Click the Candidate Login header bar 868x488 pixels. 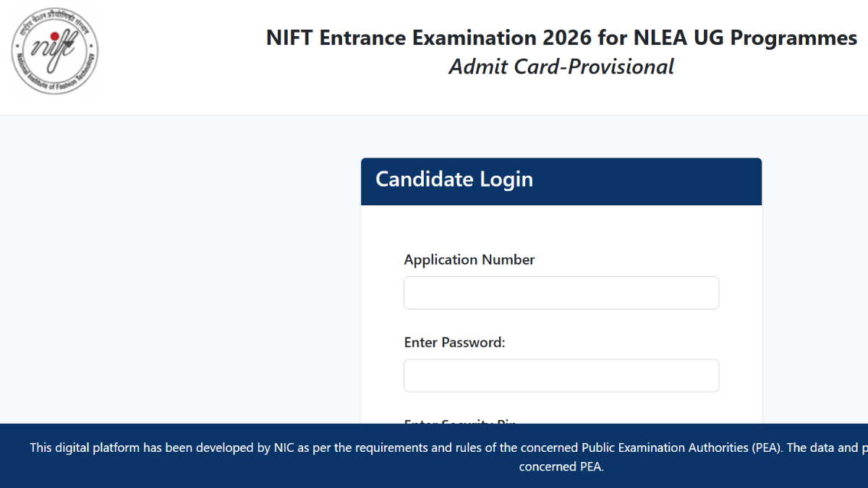(x=561, y=181)
